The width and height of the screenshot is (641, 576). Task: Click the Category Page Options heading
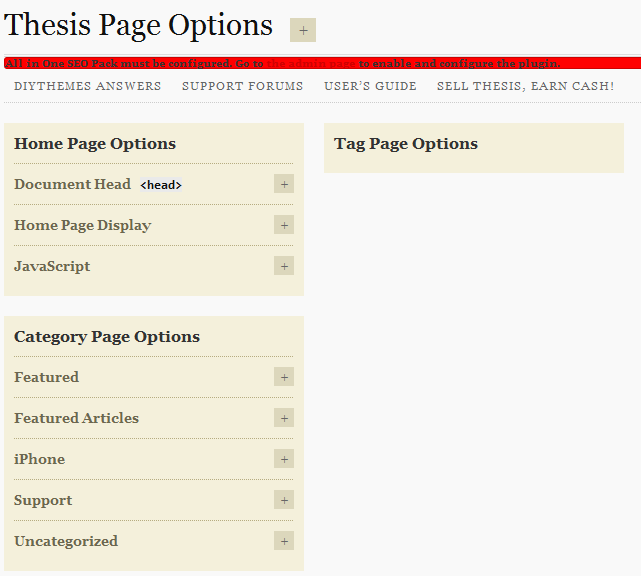107,337
